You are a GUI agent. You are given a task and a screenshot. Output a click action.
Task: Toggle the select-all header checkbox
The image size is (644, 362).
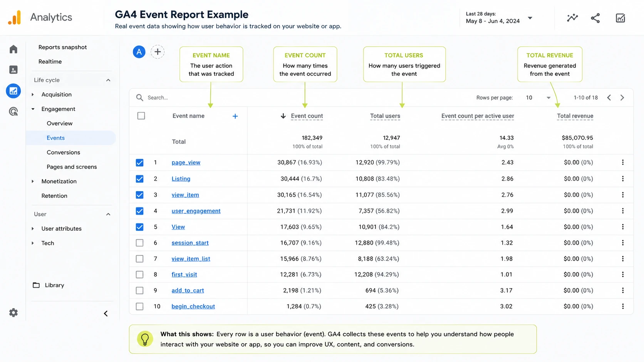[141, 116]
